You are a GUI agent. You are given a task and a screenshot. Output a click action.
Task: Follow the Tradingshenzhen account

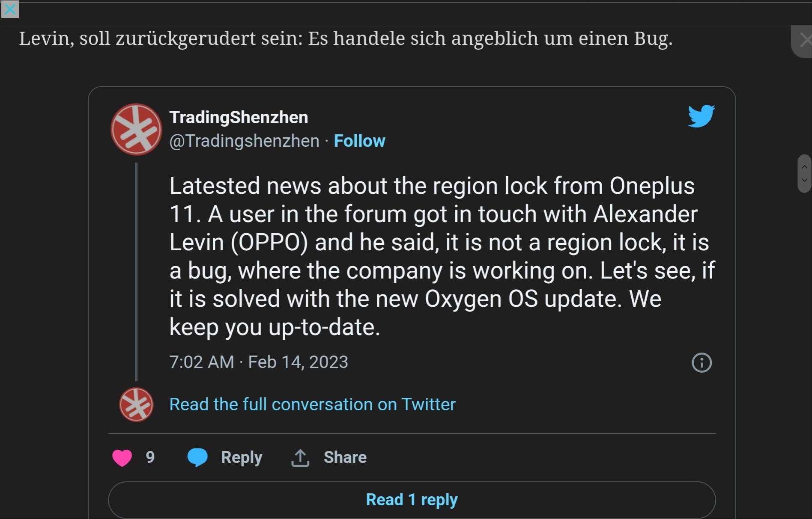point(359,141)
